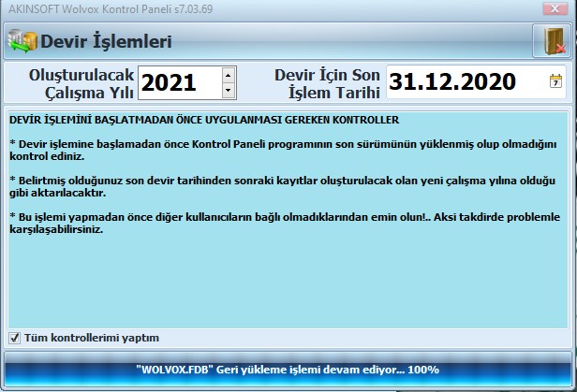
Task: Click the note about 'son devir tarihinden sonraki kayıtlar'
Action: point(282,186)
